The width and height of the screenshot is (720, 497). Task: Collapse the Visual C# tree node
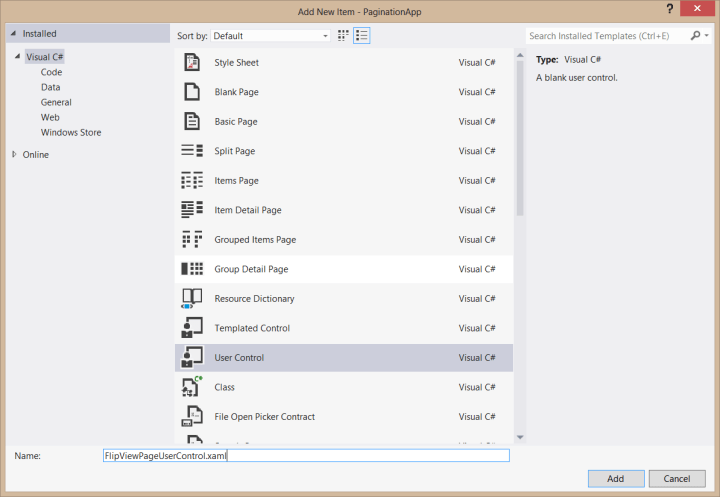(x=17, y=57)
